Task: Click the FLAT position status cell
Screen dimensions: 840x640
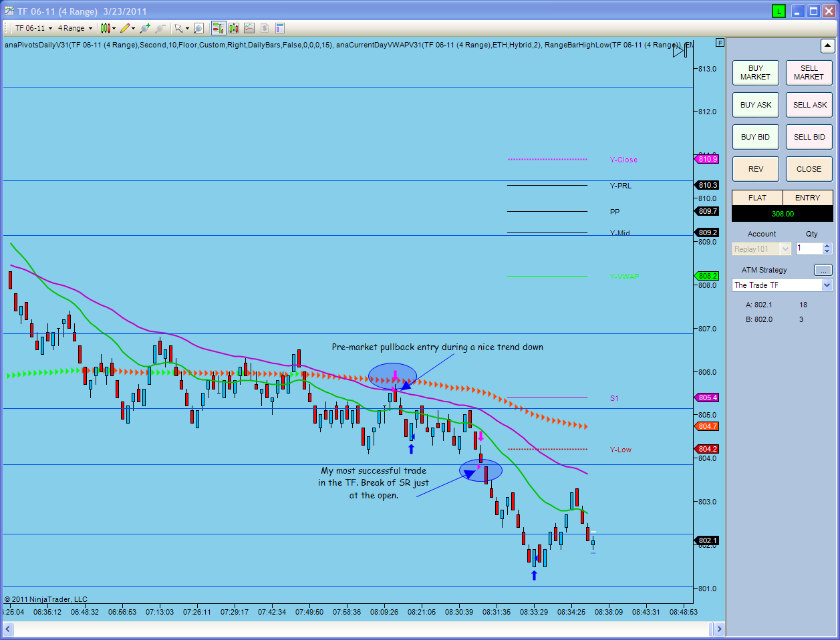Action: point(757,198)
